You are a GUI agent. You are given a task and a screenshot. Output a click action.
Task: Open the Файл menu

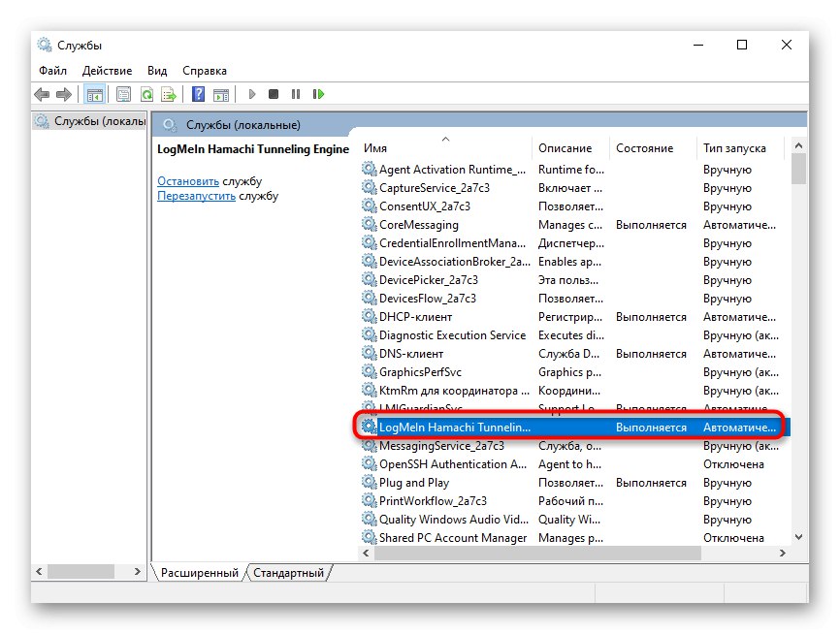52,71
